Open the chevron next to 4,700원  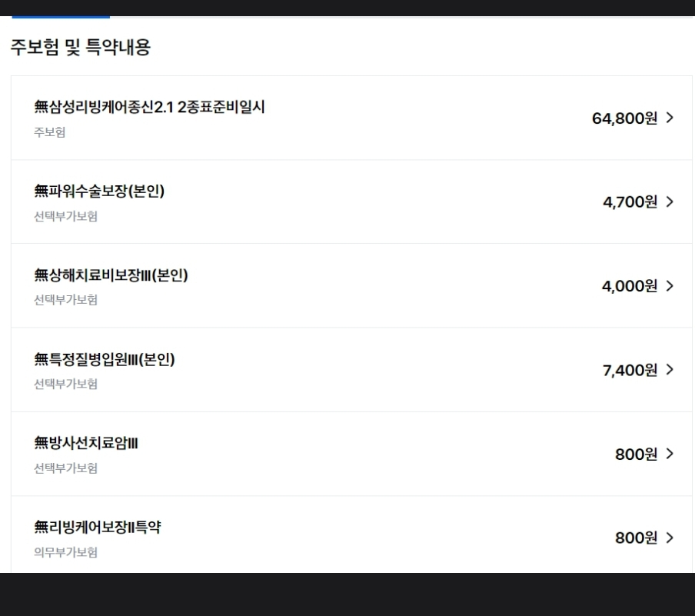click(x=669, y=201)
